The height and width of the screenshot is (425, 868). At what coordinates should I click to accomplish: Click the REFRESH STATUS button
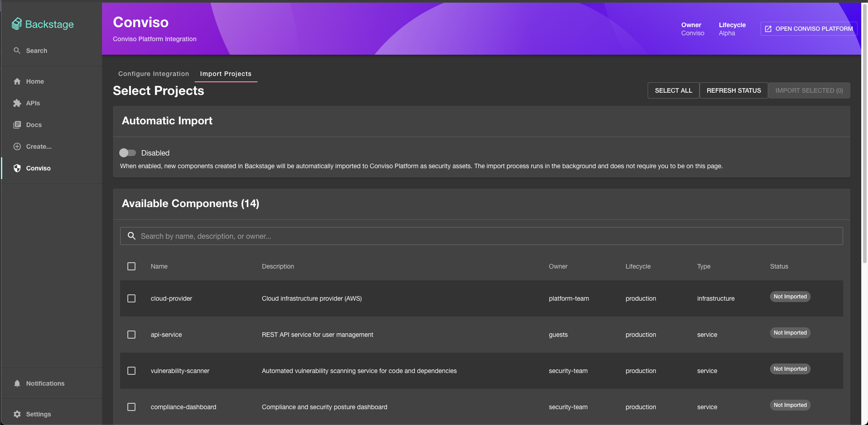coord(734,90)
